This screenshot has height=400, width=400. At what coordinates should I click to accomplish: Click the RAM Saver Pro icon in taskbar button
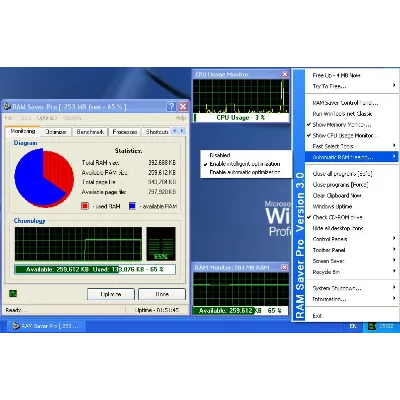pyautogui.click(x=15, y=326)
